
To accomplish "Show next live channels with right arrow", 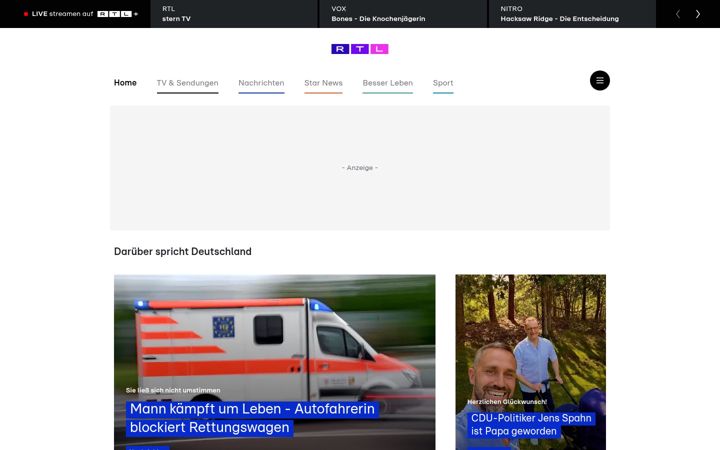I will (698, 14).
